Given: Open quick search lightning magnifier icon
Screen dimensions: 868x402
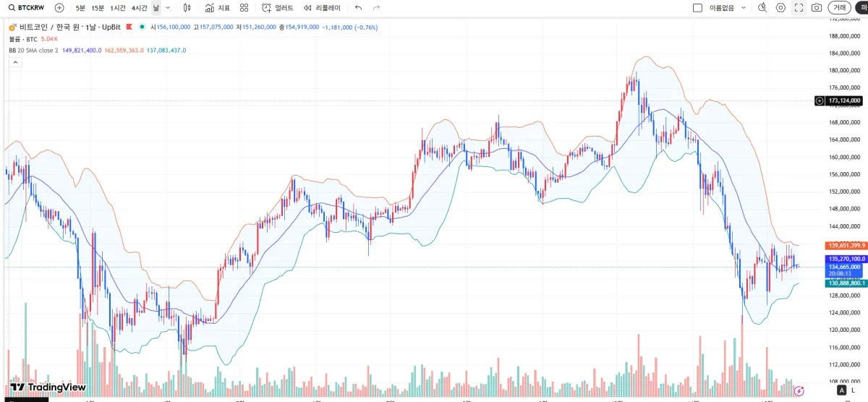Looking at the screenshot, I should (x=762, y=8).
